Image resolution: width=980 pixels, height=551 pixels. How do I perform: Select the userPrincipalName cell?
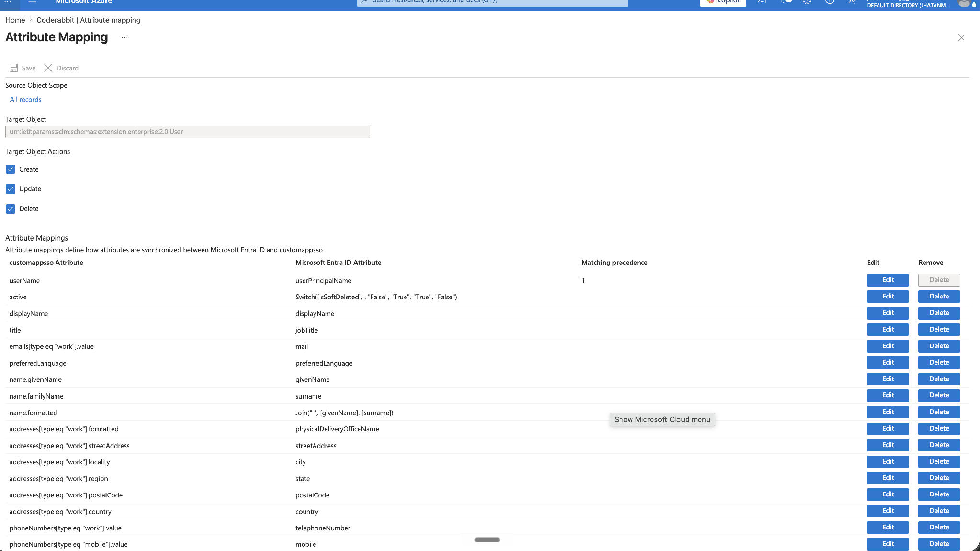pos(324,281)
